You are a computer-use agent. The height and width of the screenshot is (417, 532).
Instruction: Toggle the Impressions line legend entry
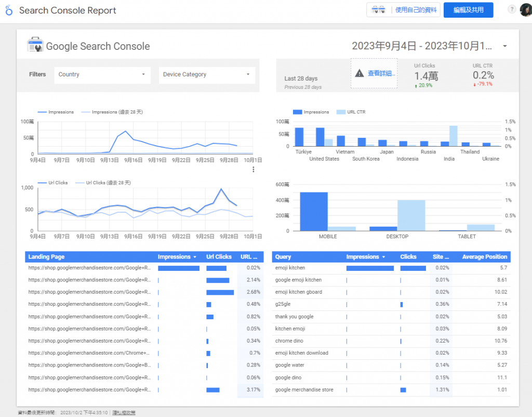click(x=56, y=112)
